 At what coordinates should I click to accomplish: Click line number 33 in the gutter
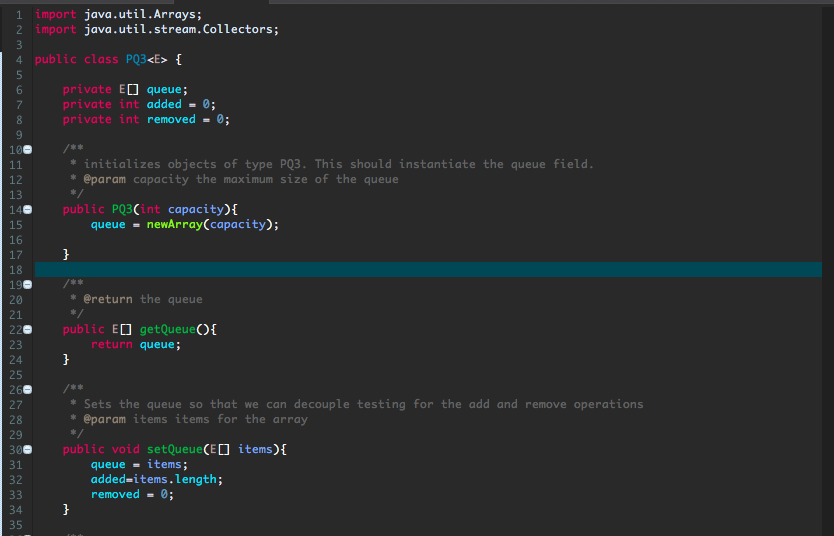[15, 495]
